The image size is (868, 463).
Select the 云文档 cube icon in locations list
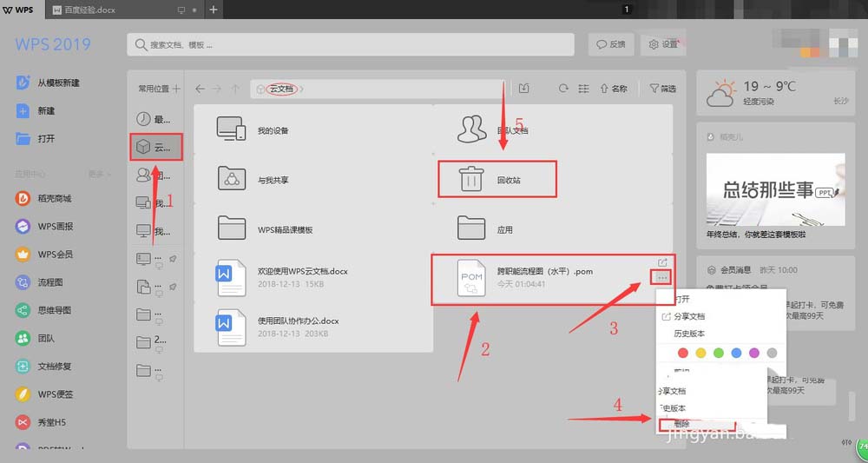pyautogui.click(x=143, y=147)
